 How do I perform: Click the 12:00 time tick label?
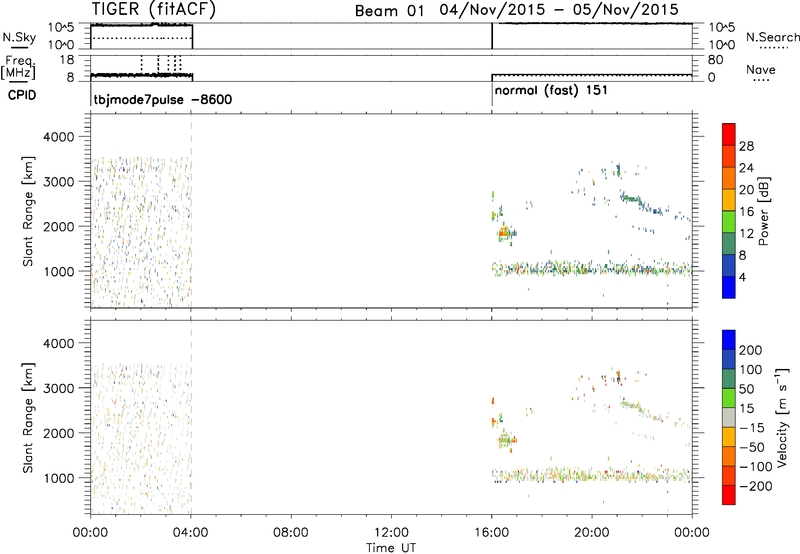click(391, 533)
